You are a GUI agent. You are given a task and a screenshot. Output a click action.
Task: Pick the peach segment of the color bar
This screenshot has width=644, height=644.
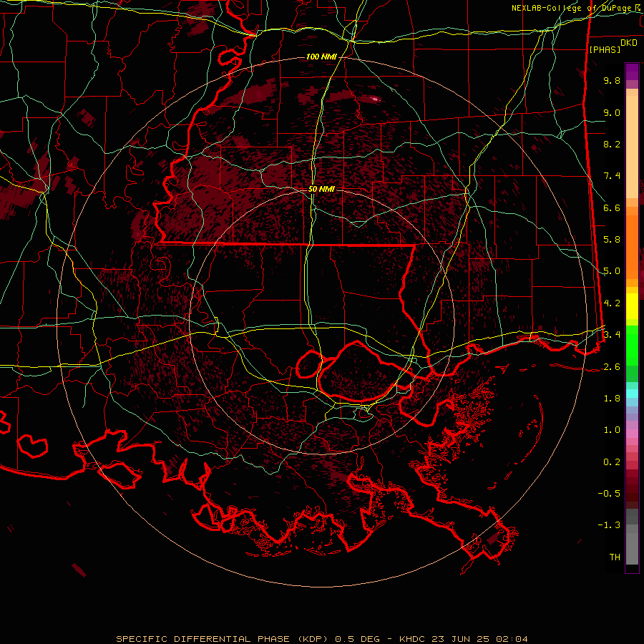click(x=632, y=147)
